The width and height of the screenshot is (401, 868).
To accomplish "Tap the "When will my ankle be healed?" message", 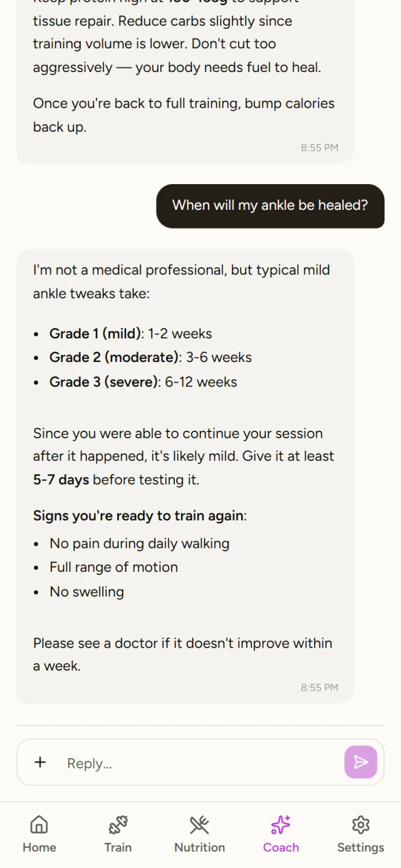I will (x=270, y=205).
